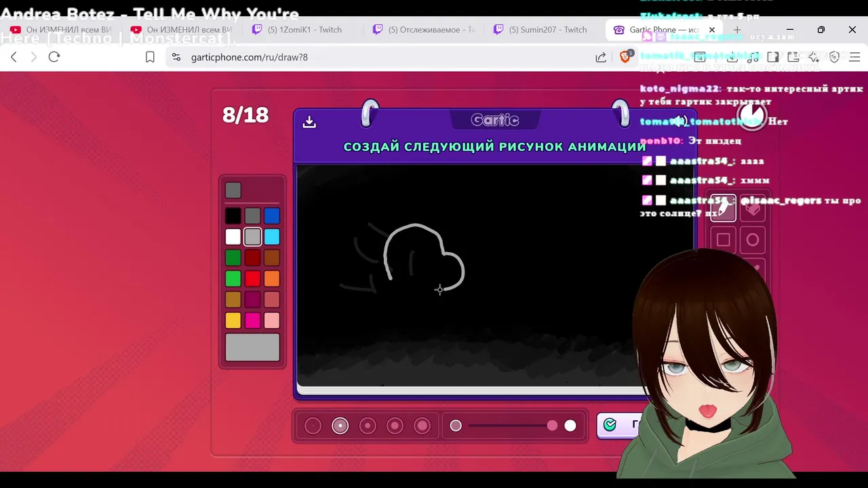Choose the third brush size
The image size is (868, 488).
click(x=367, y=426)
